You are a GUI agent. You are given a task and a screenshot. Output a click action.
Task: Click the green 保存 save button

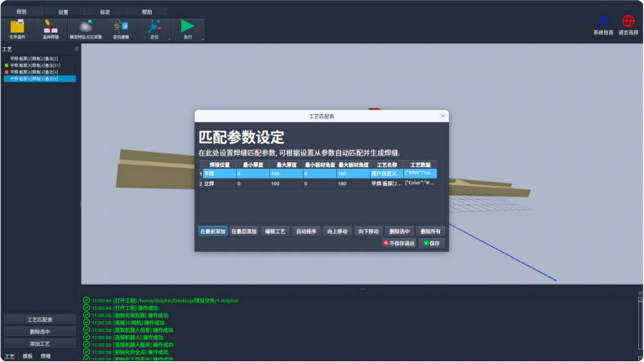coord(431,243)
